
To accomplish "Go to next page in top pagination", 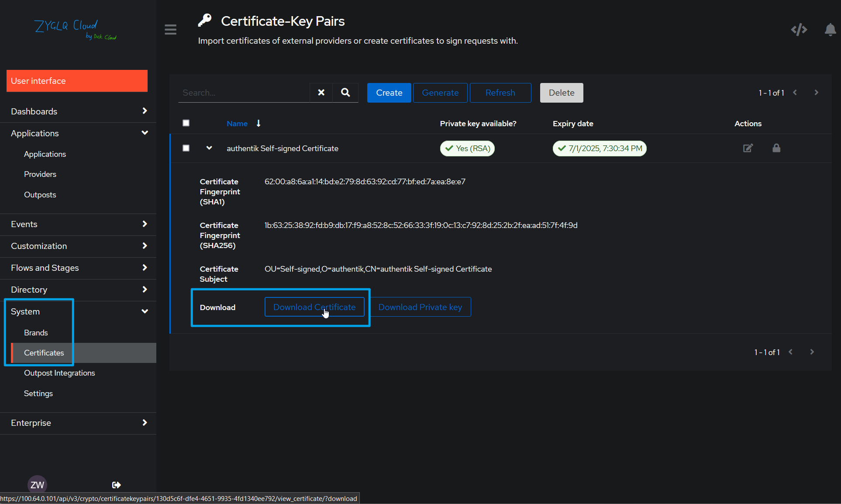I will click(x=816, y=93).
